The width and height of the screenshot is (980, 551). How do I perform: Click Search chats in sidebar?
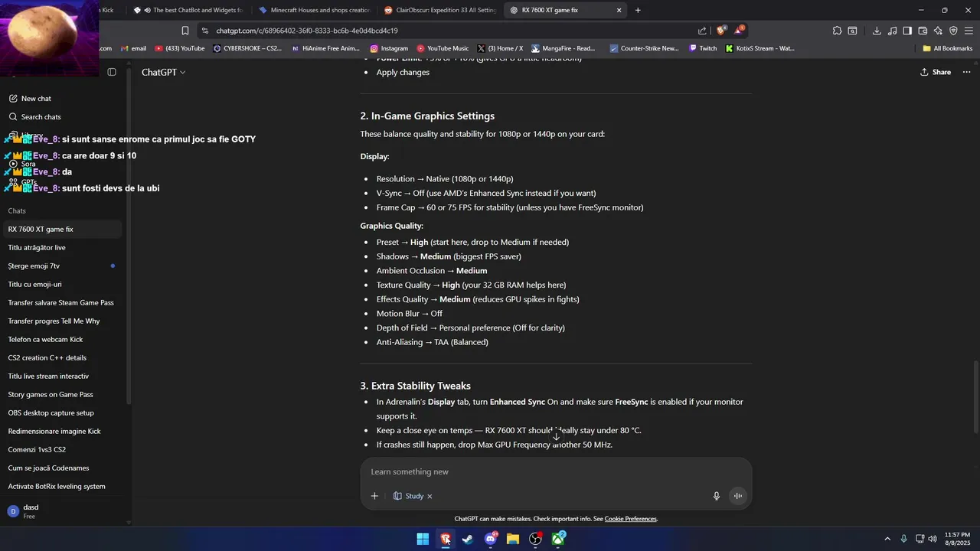point(63,117)
